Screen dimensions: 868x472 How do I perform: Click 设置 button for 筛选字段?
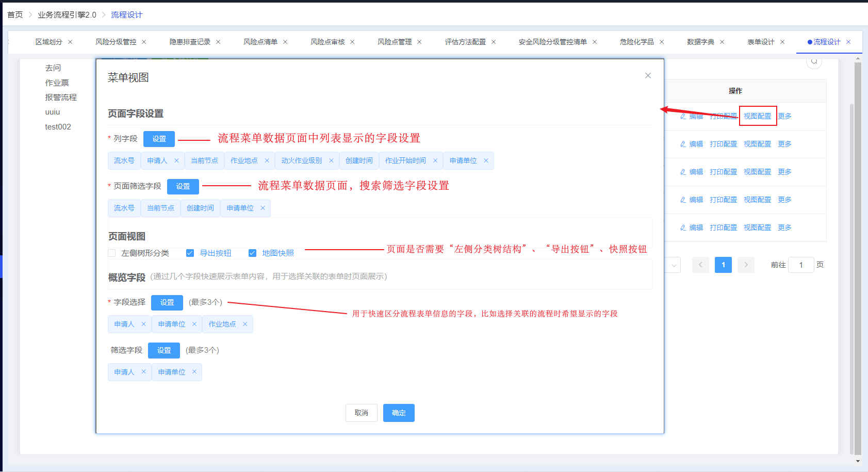pyautogui.click(x=164, y=350)
